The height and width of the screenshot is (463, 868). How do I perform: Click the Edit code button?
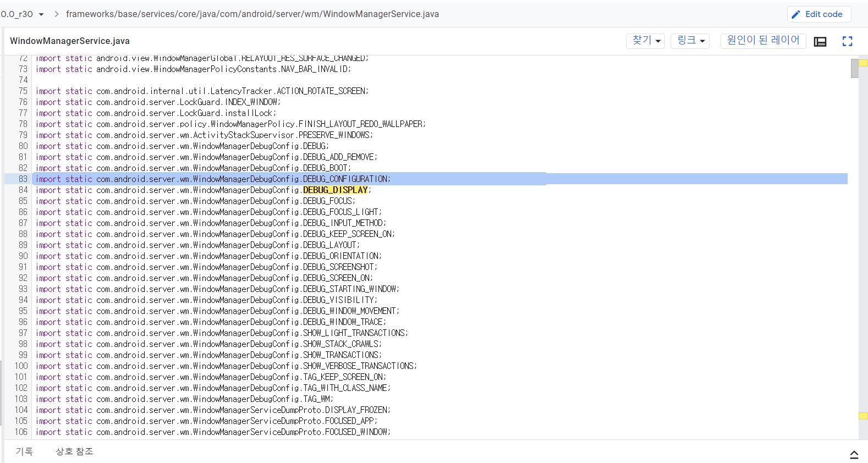[819, 14]
